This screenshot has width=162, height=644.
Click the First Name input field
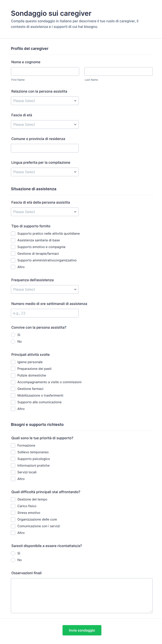(45, 71)
